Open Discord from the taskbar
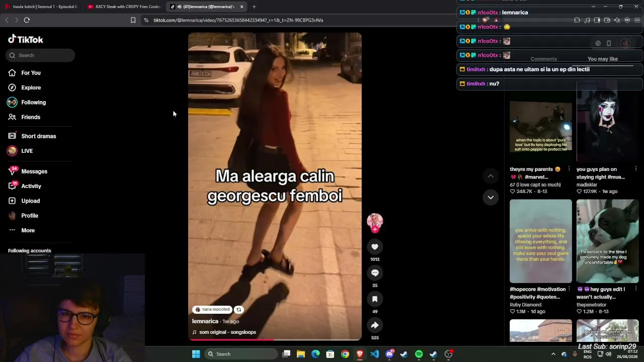 click(x=389, y=354)
